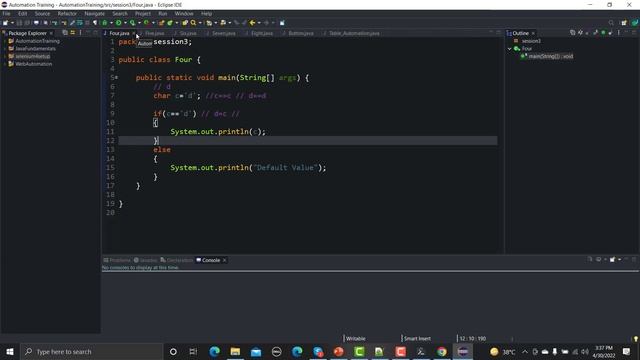Click the Run Last Tool red-green icon
This screenshot has height=360, width=640.
click(146, 23)
